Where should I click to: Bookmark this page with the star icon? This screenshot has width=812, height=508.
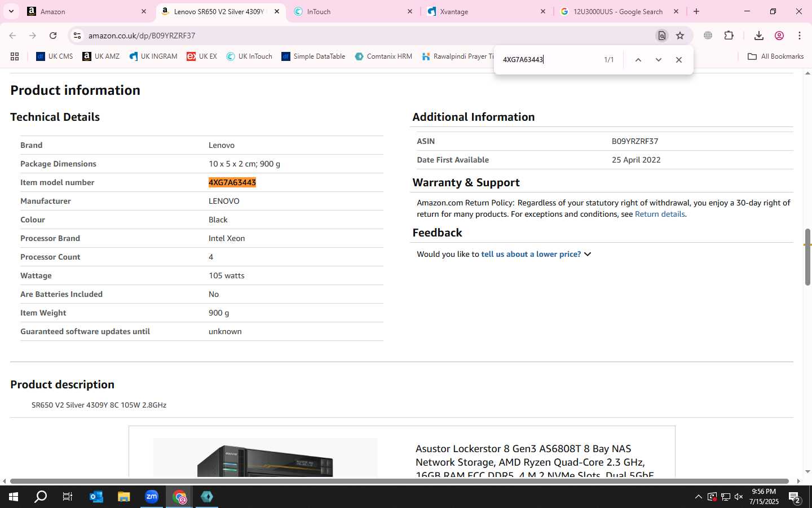[680, 36]
